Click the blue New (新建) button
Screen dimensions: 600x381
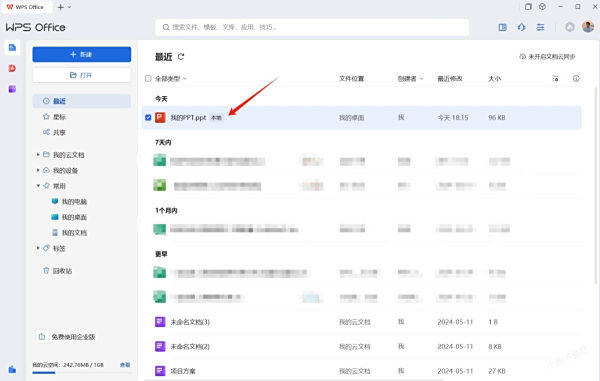click(x=82, y=54)
